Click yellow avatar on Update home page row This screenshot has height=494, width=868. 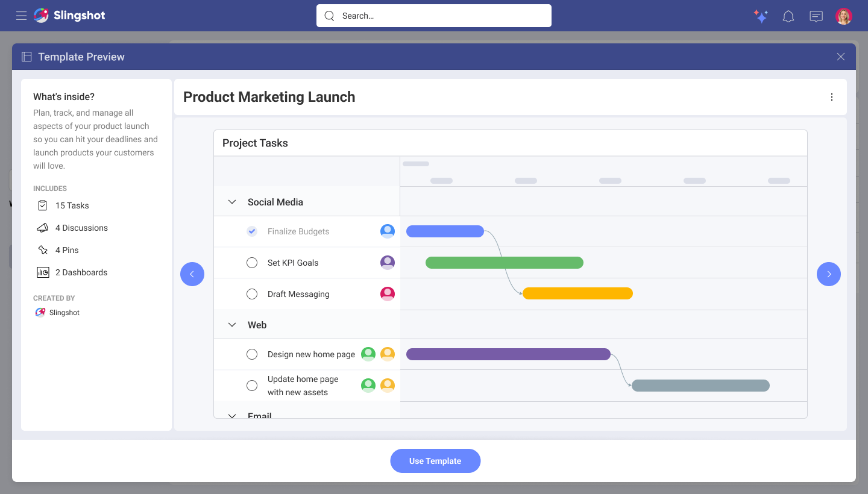coord(388,386)
